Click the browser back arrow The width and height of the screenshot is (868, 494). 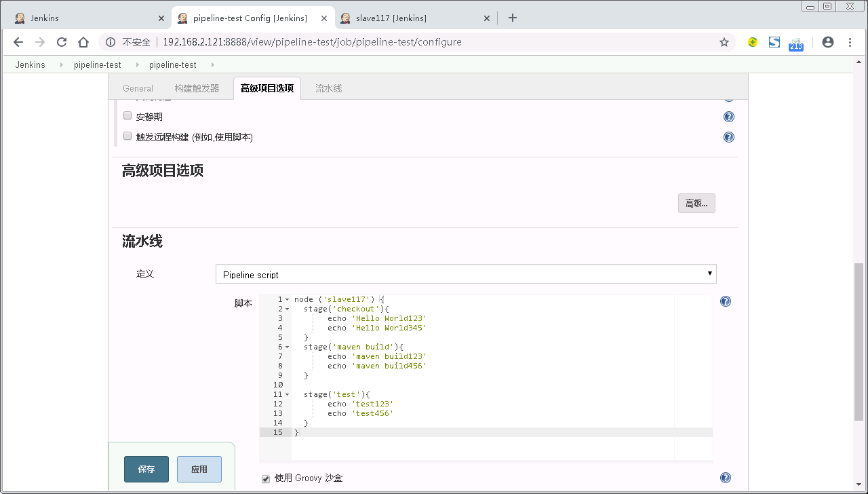click(x=18, y=42)
